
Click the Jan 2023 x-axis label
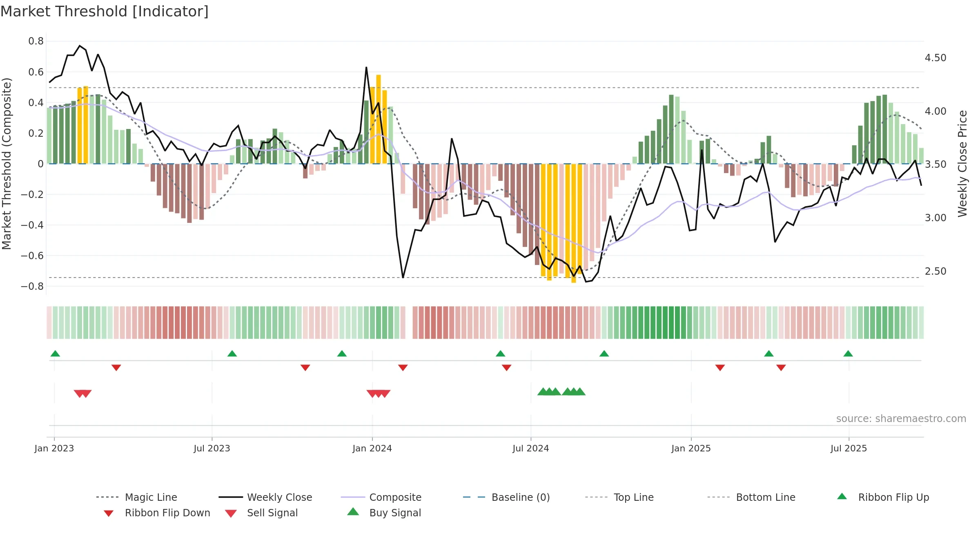[x=54, y=448]
